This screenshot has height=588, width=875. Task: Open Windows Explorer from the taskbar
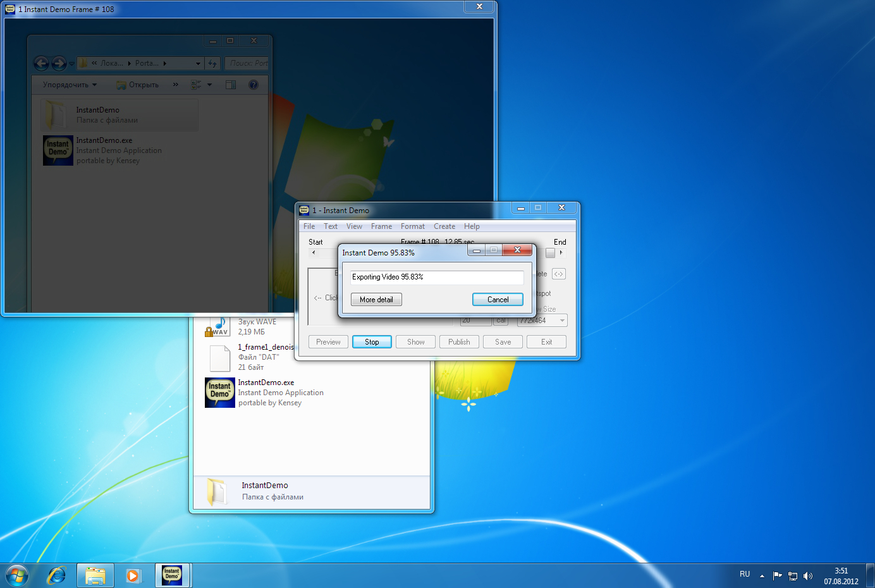coord(95,576)
